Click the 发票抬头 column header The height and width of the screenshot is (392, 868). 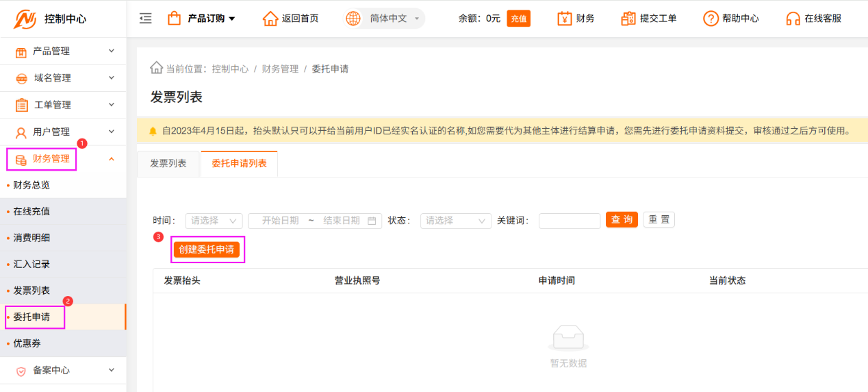(182, 281)
